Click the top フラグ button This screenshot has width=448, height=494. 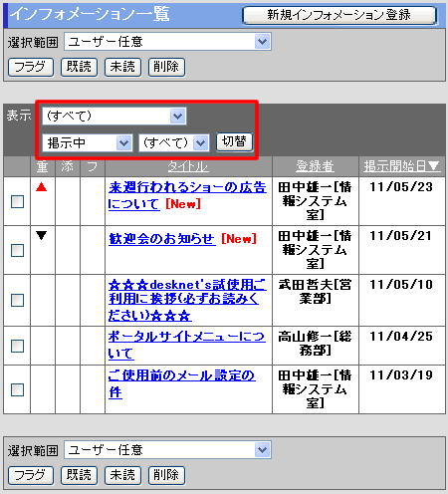click(x=31, y=67)
